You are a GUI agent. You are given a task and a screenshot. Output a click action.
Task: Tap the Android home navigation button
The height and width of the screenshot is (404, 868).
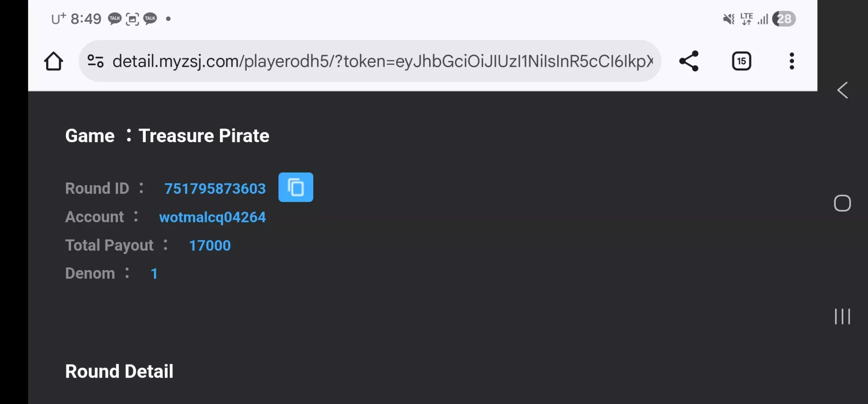coord(842,203)
